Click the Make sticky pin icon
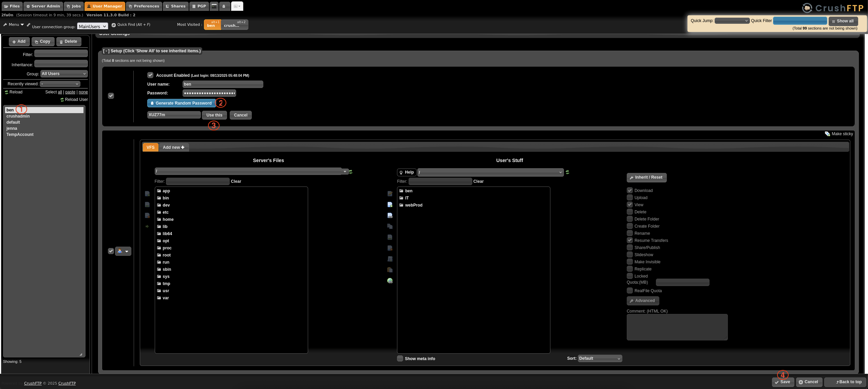Image resolution: width=868 pixels, height=389 pixels. coord(827,134)
